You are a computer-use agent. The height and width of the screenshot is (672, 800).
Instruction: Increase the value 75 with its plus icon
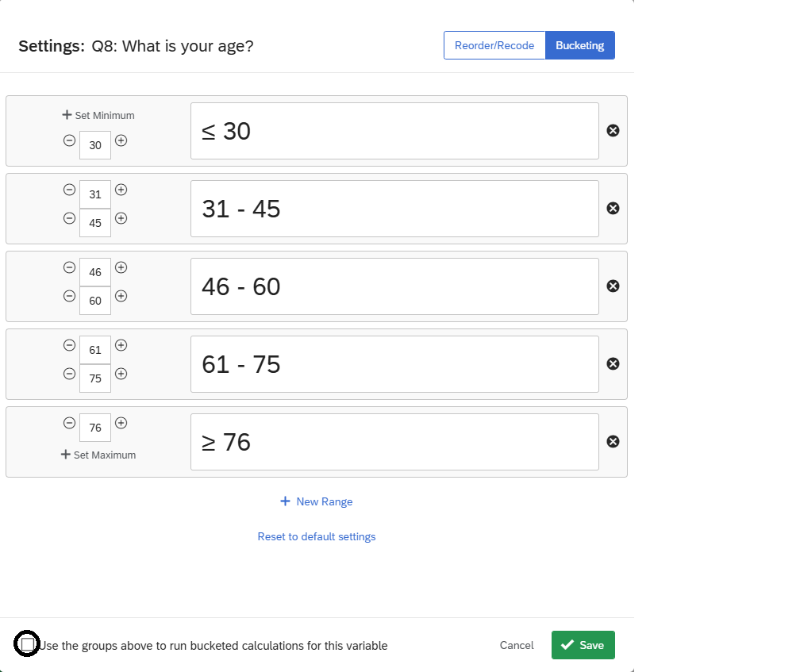click(x=121, y=374)
